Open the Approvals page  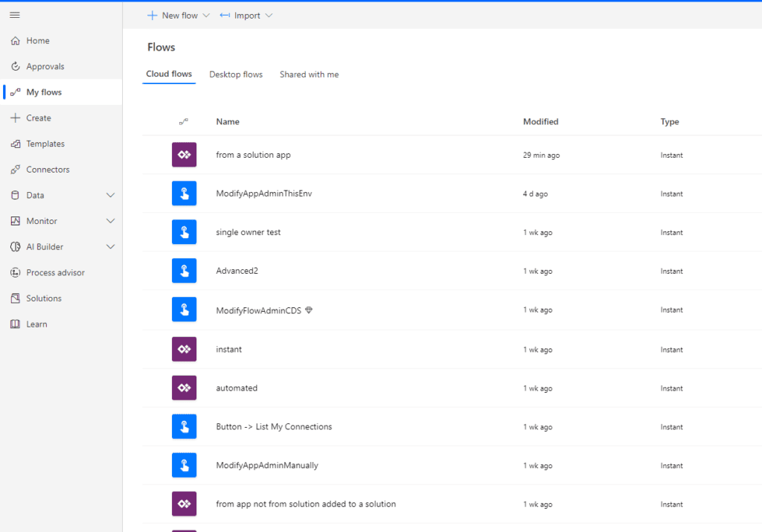pyautogui.click(x=44, y=66)
